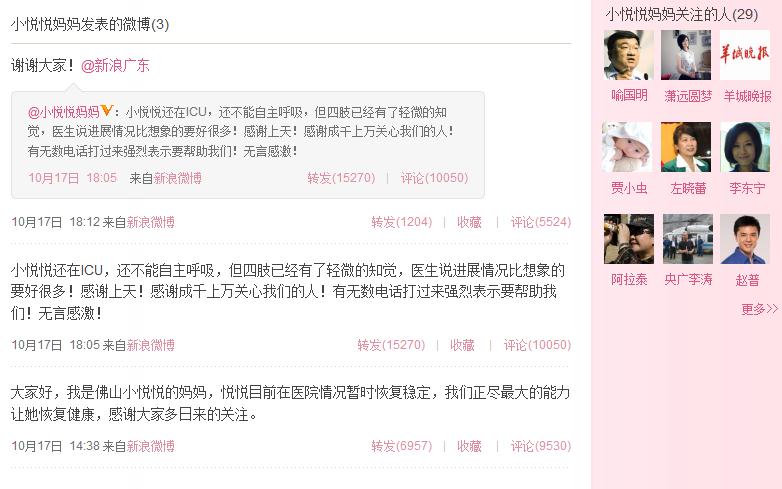The height and width of the screenshot is (489, 782).
Task: Click the 羊城晚报 logo thumbnail
Action: click(745, 55)
